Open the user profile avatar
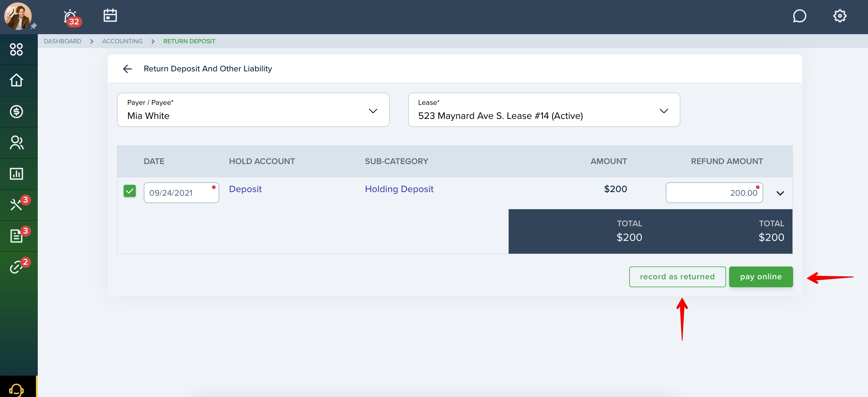 pyautogui.click(x=18, y=16)
